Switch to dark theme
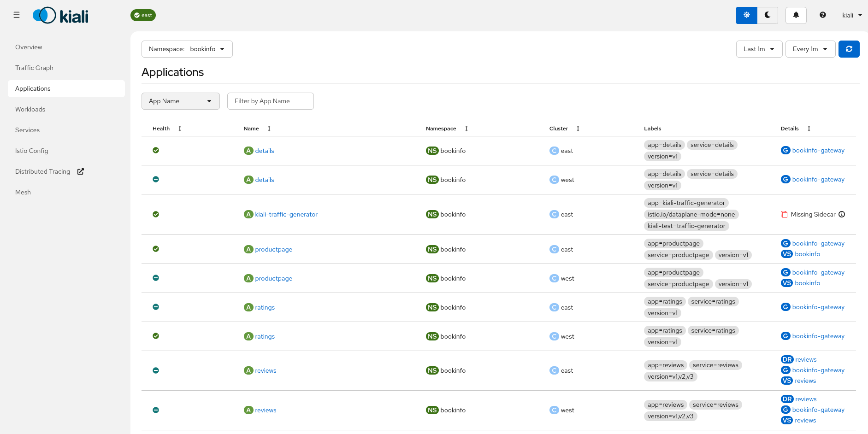Screen dimensions: 868x434 pyautogui.click(x=768, y=15)
